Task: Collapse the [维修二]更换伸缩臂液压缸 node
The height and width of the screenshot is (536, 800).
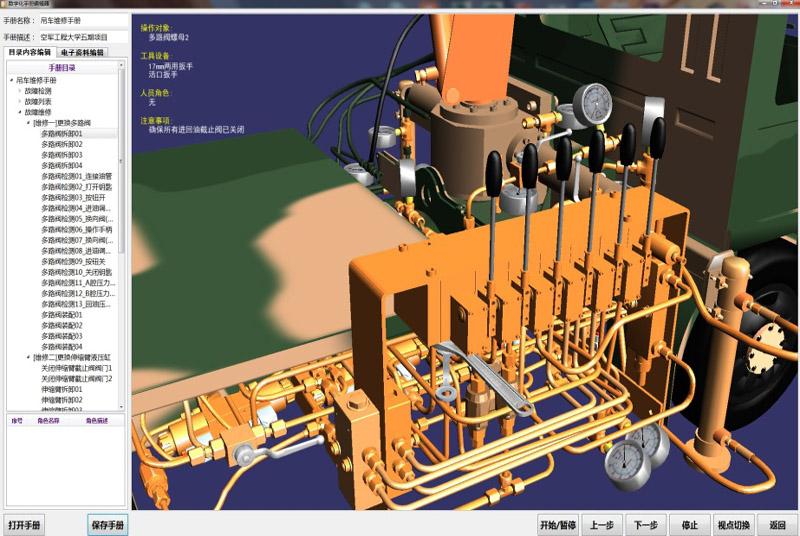Action: point(28,357)
